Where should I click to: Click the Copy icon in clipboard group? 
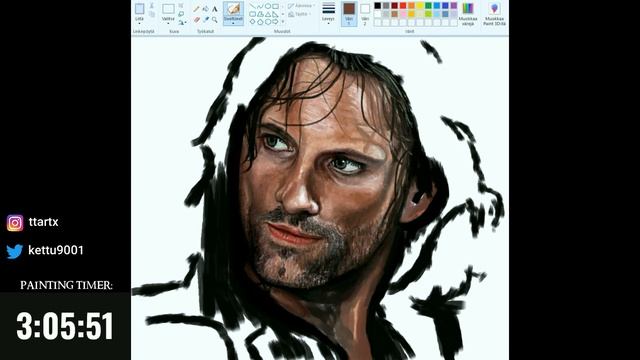[152, 14]
